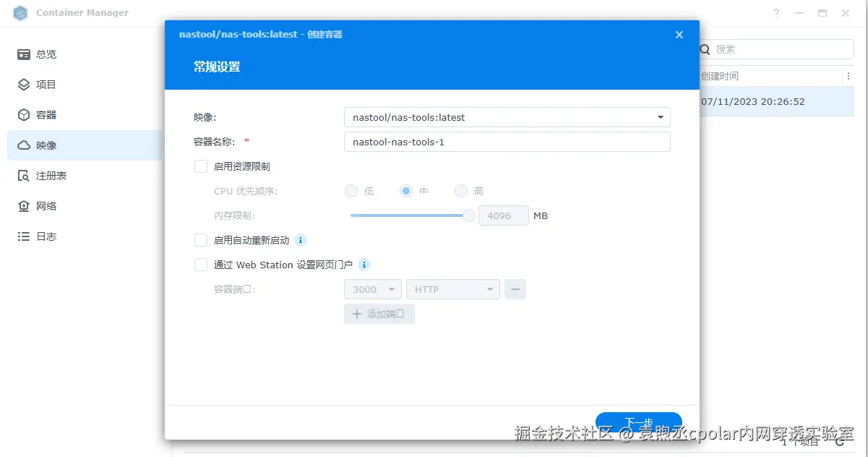The image size is (868, 457).
Task: Click the 映像 cloud icon in sidebar
Action: tap(24, 145)
